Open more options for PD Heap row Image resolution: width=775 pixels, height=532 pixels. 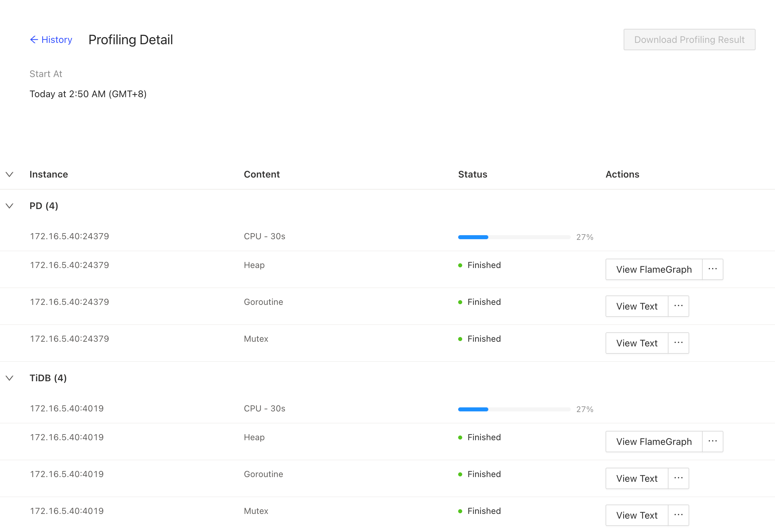pos(712,269)
